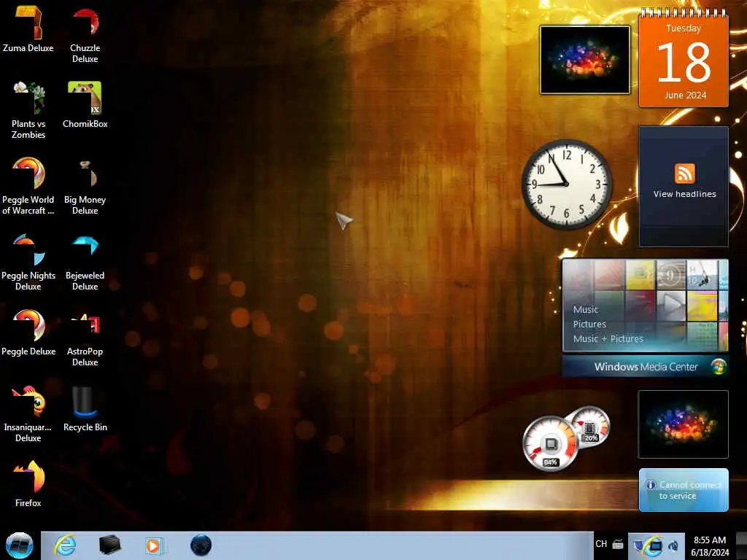
Task: Open the network tray icon
Action: (656, 545)
